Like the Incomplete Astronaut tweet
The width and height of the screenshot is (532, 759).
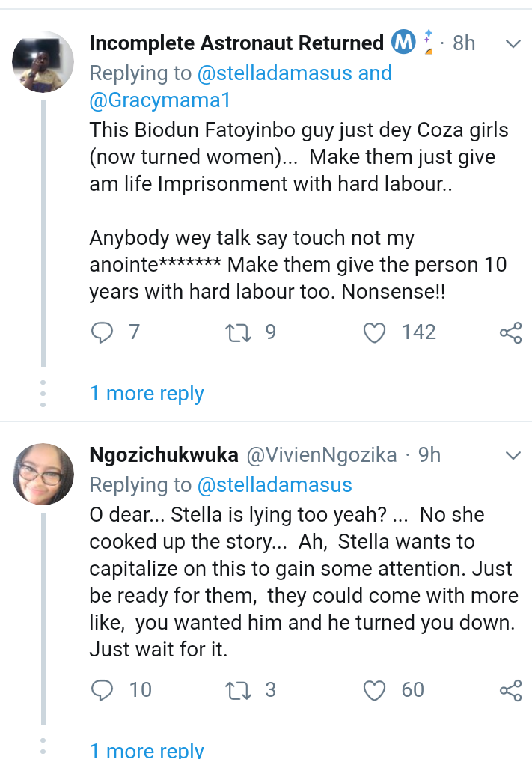click(x=373, y=333)
